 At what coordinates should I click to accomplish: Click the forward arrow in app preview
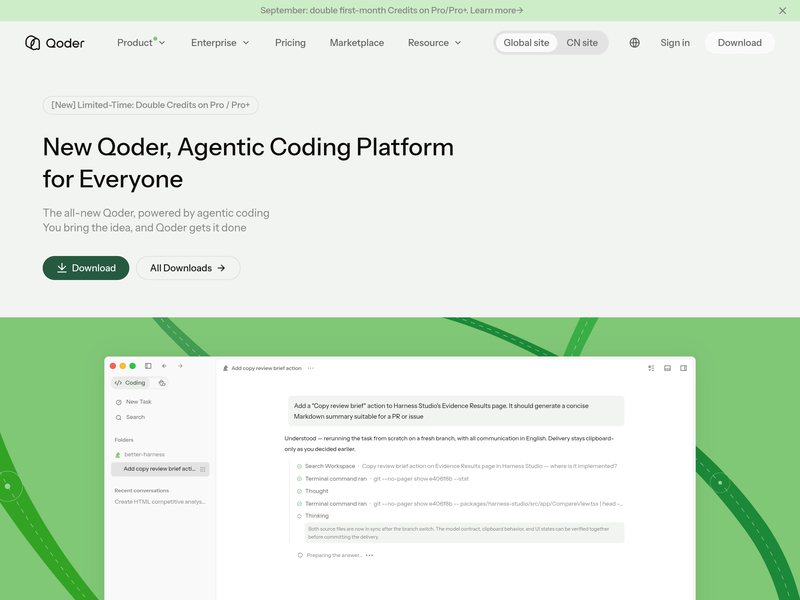pyautogui.click(x=180, y=366)
